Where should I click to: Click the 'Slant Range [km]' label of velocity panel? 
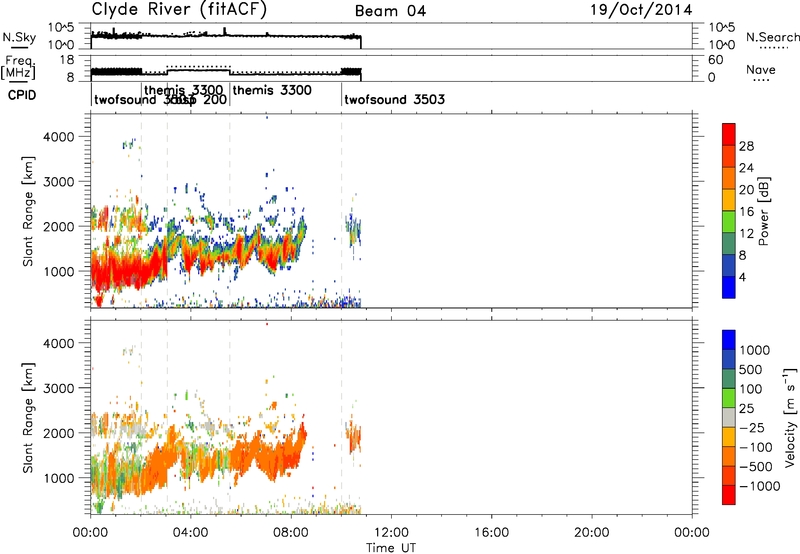click(x=28, y=418)
